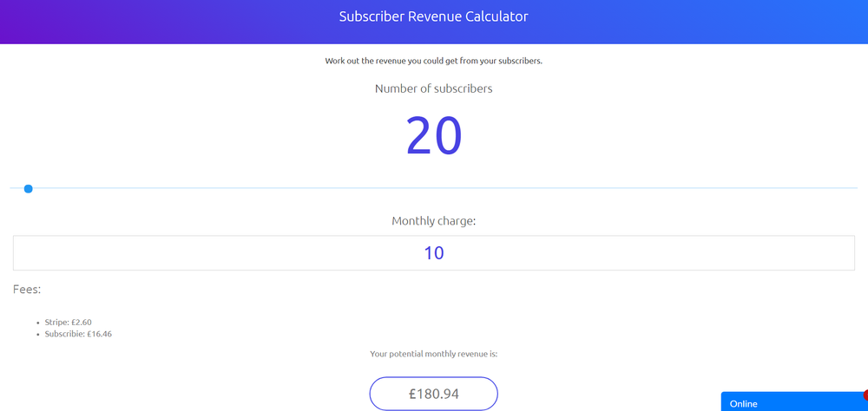Screen dimensions: 868x411
Task: Click the purple gradient header banner
Action: 433,23
